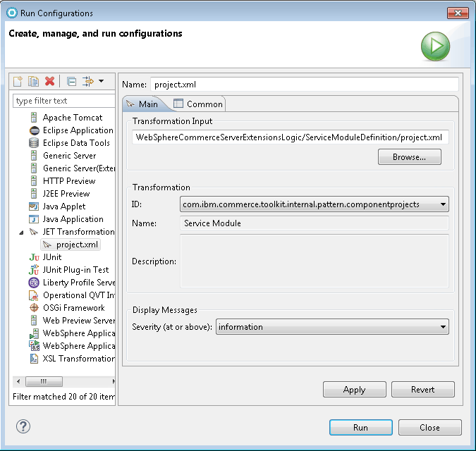Click the type filter text box
Screen dimensions: 476x451
click(x=63, y=101)
